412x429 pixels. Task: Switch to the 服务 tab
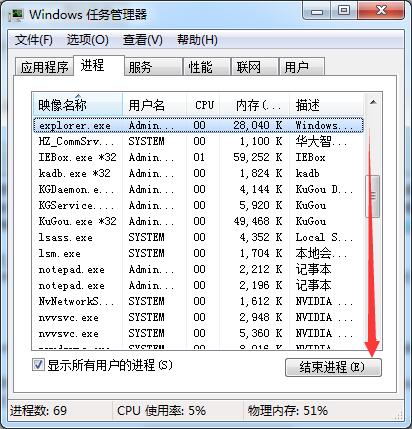coord(153,67)
